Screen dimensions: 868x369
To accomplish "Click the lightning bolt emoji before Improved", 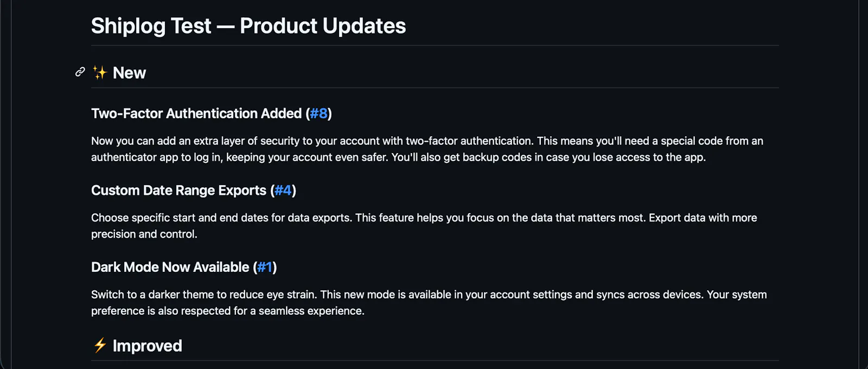I will [100, 345].
